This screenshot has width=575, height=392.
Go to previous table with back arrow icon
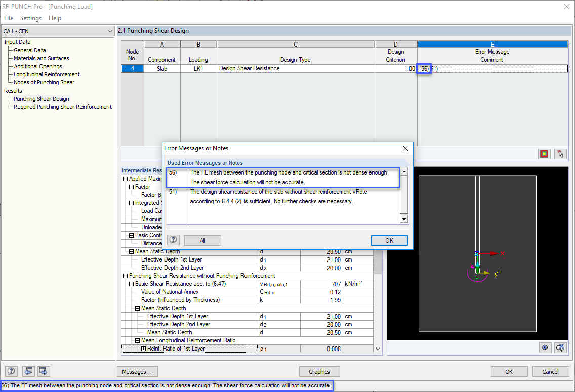[x=29, y=371]
